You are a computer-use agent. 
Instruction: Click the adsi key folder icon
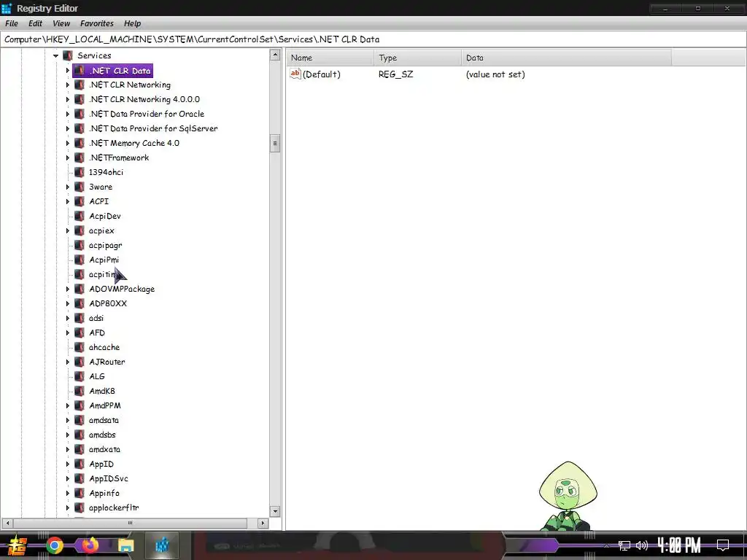[x=80, y=318]
